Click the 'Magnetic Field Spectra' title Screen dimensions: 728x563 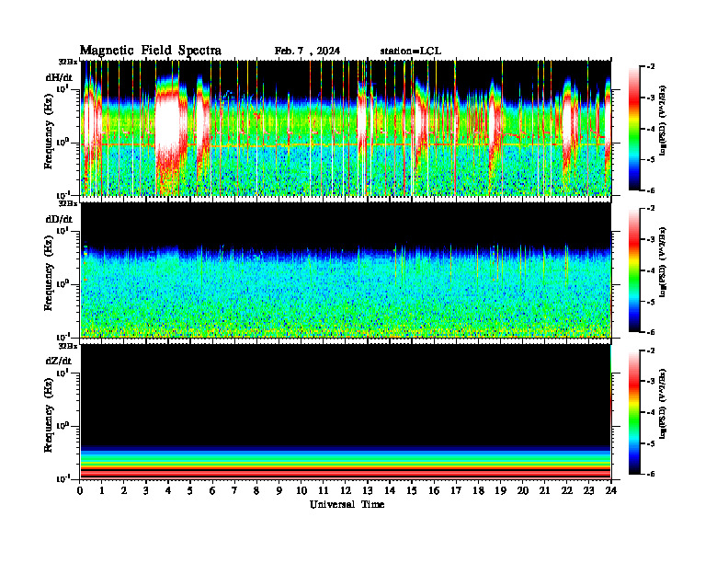click(x=151, y=51)
